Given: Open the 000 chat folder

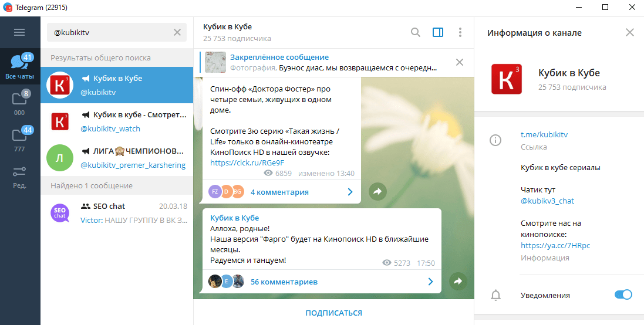Looking at the screenshot, I should [x=20, y=103].
